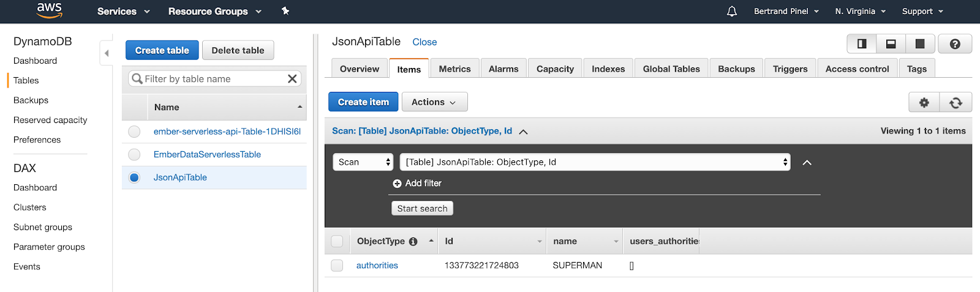The height and width of the screenshot is (292, 980).
Task: Switch to split side panel layout icon
Action: 862,43
